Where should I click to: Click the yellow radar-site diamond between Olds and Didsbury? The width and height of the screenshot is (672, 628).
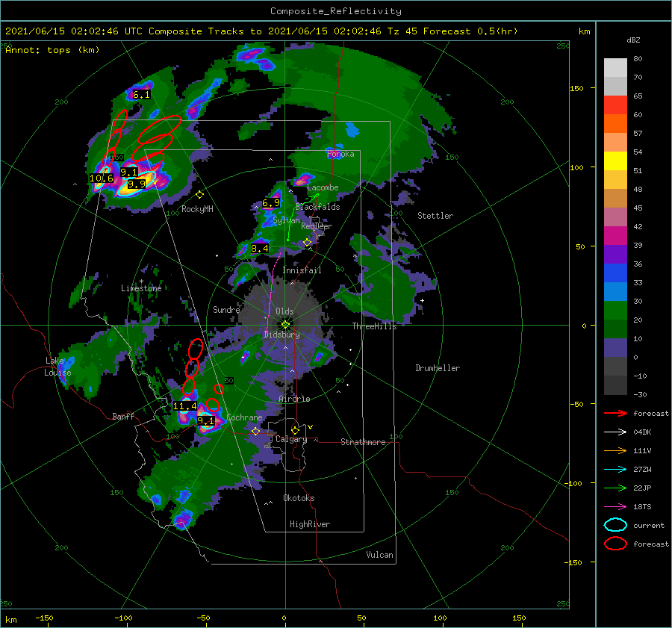pos(285,325)
